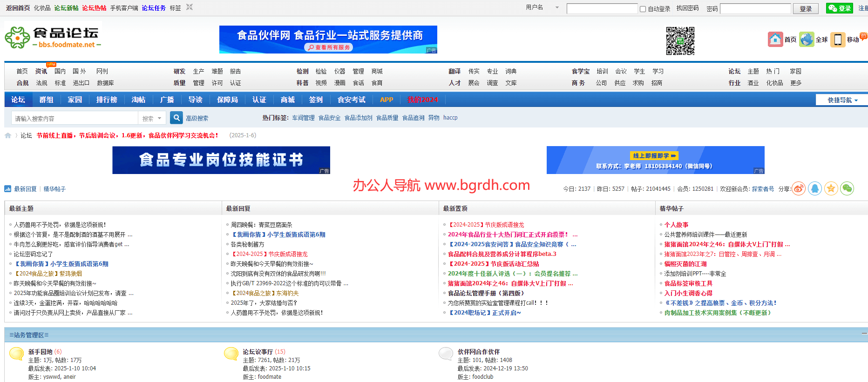Open the 签到 tab in blue navbar

[316, 100]
